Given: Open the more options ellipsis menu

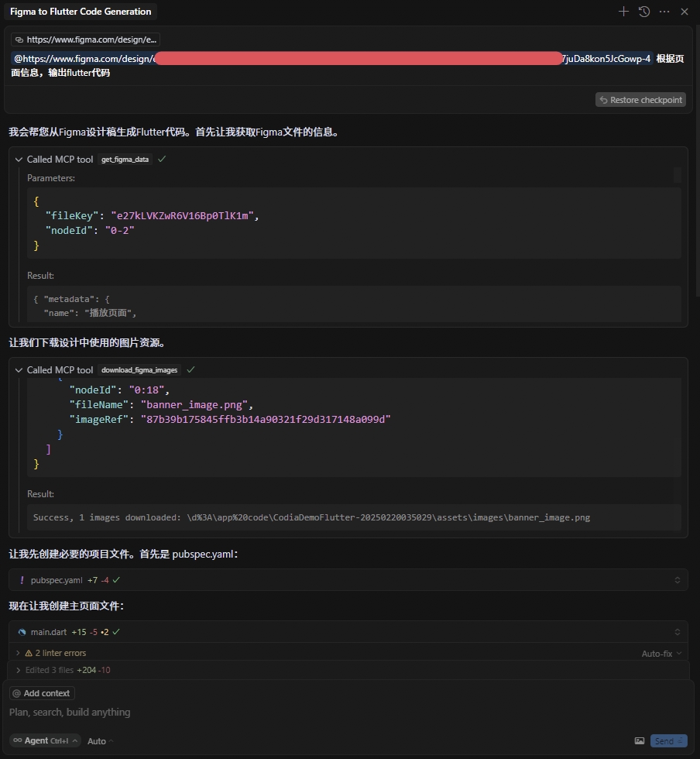Looking at the screenshot, I should coord(664,12).
